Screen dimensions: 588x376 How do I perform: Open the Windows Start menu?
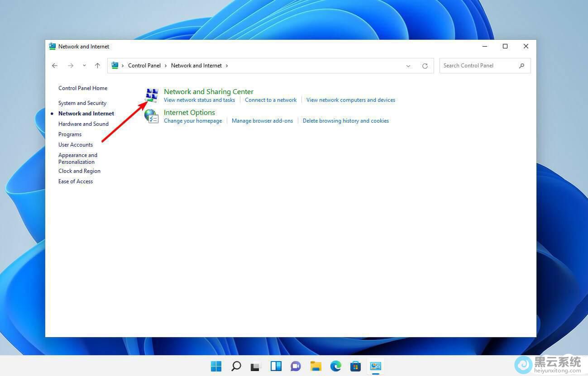click(216, 366)
